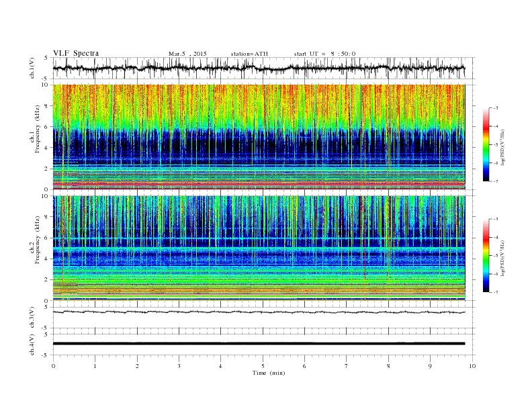Click the date 'Mar.5 , 2015'
Viewport: 532px width, 411px height.
pyautogui.click(x=187, y=54)
